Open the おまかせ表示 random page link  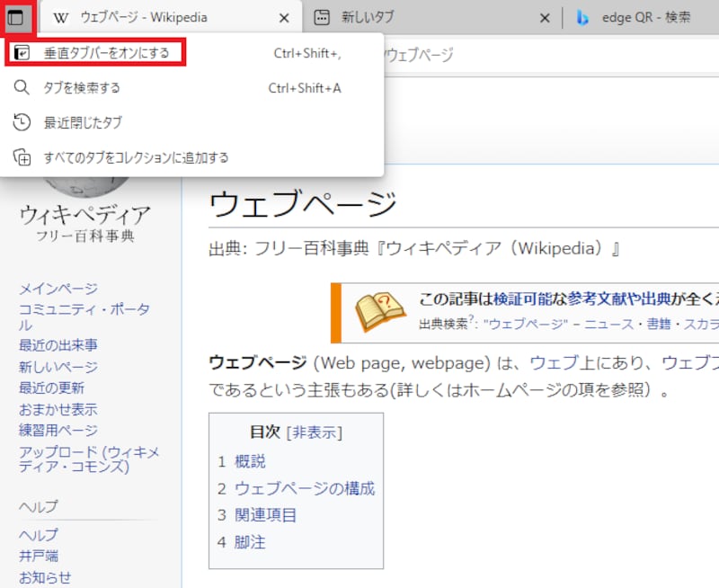(58, 409)
